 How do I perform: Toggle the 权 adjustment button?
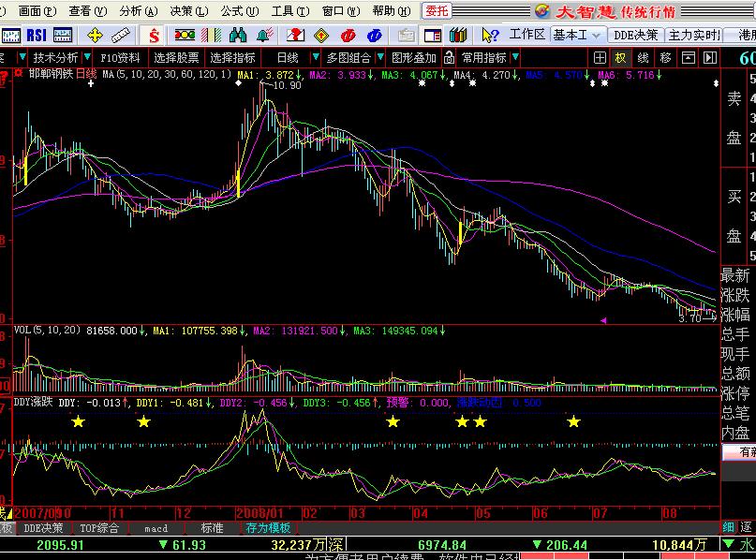[620, 58]
